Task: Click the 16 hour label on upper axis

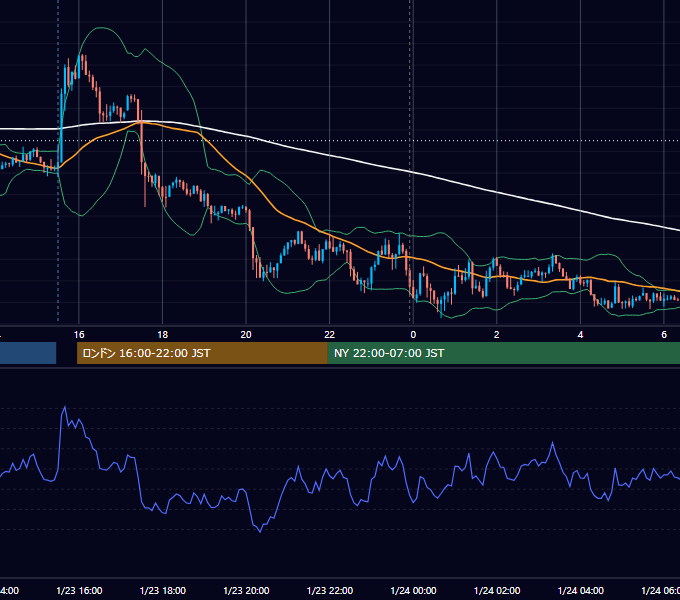Action: click(79, 335)
